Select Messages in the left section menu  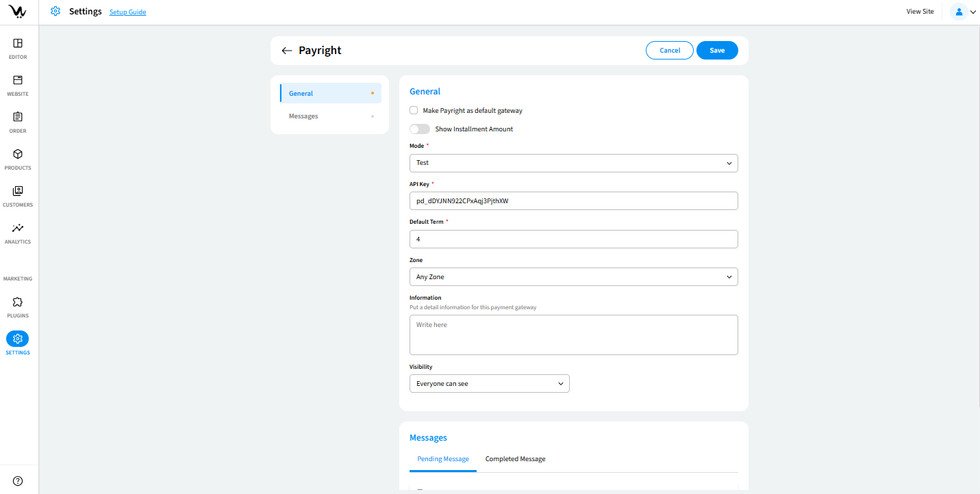click(303, 116)
